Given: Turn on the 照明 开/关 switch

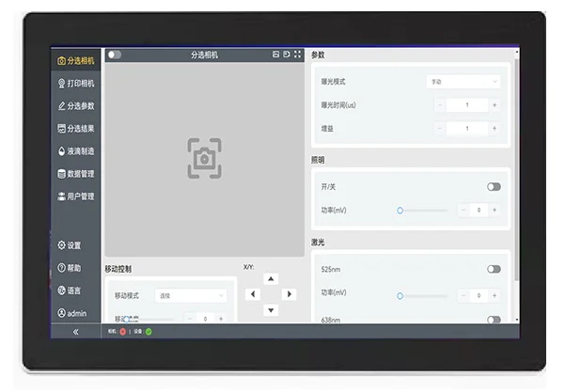Looking at the screenshot, I should point(494,187).
